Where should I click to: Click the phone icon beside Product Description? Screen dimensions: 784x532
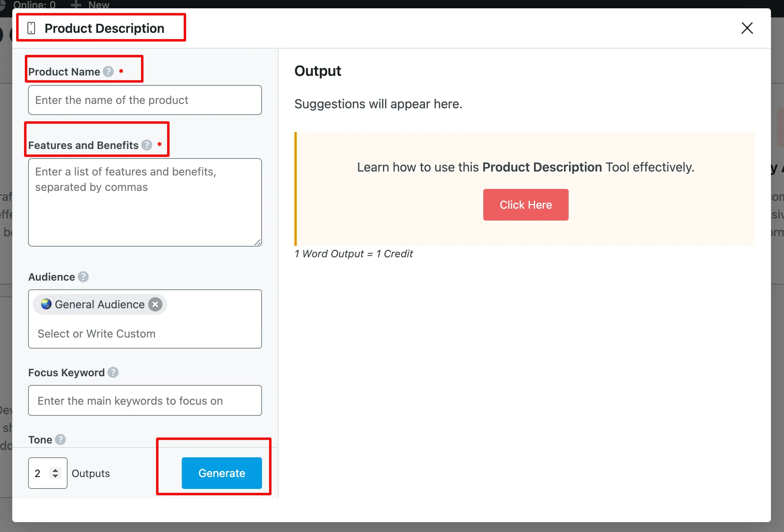tap(31, 28)
